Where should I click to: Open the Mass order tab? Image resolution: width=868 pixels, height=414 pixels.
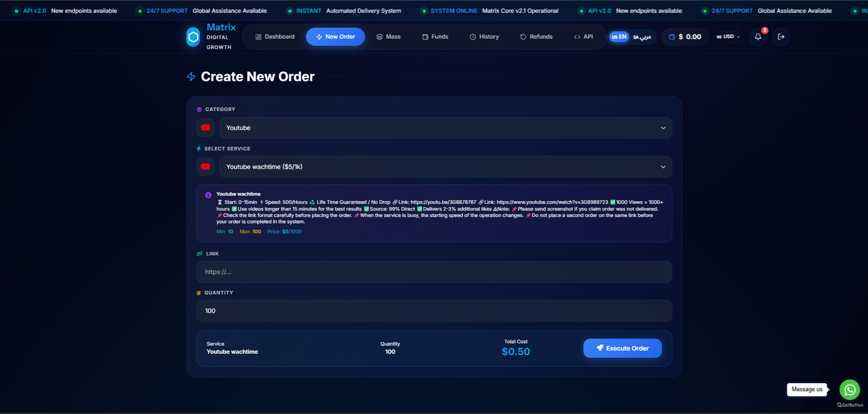[x=388, y=37]
